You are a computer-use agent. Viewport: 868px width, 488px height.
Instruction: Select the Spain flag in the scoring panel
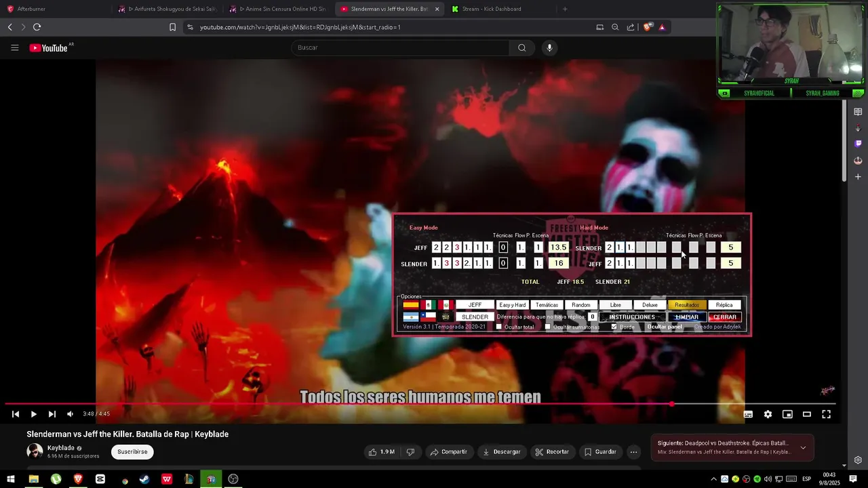[411, 305]
